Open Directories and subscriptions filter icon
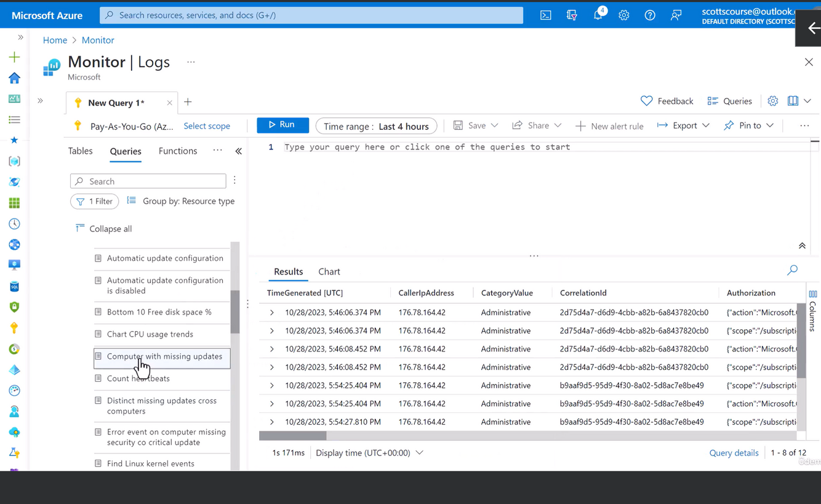The image size is (821, 504). (x=572, y=15)
